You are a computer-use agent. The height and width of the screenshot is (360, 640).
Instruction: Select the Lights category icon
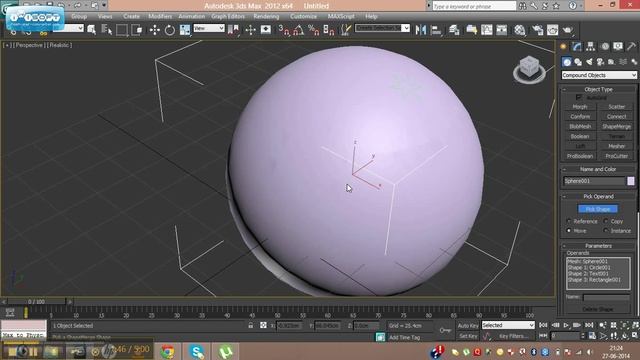pyautogui.click(x=589, y=62)
